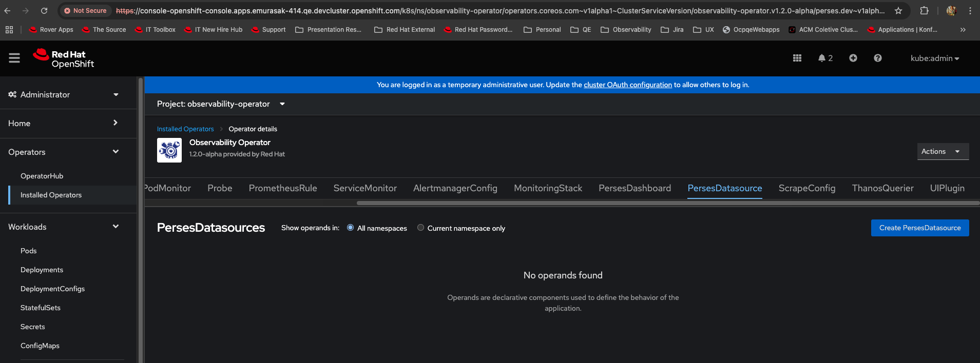Screen dimensions: 980x363
Task: Open the Project observability-operator dropdown
Action: [221, 104]
